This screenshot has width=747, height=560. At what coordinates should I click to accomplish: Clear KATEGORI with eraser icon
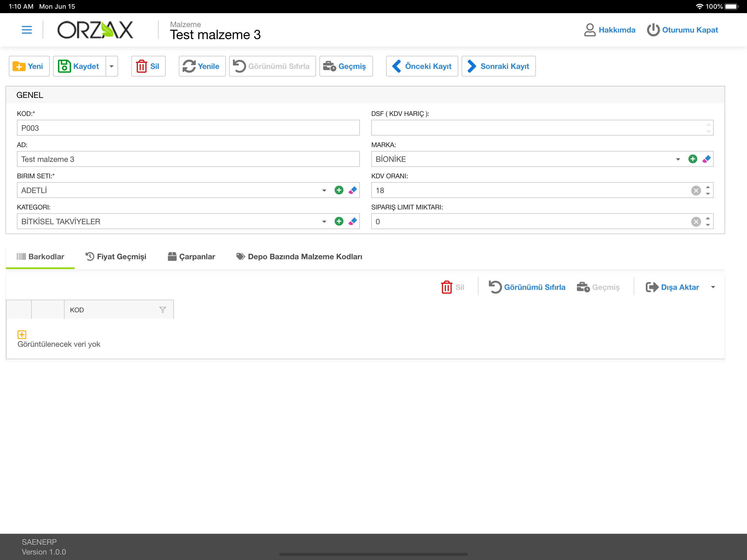[352, 221]
